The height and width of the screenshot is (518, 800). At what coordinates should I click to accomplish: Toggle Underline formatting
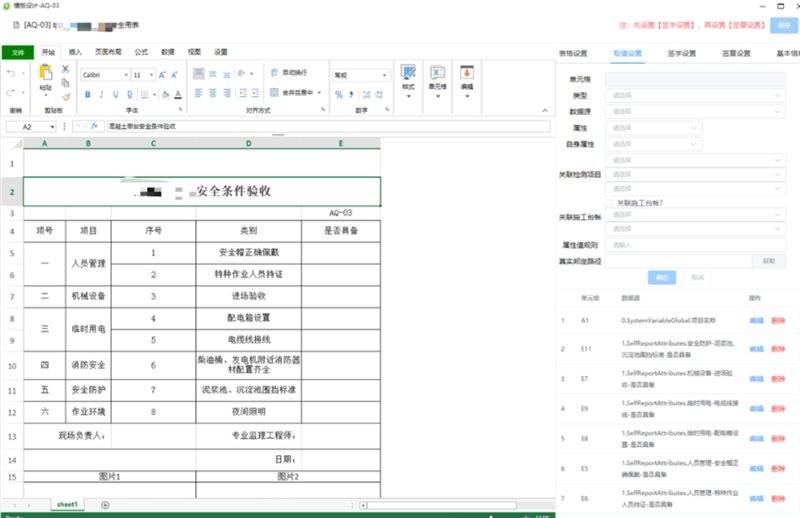pos(116,94)
